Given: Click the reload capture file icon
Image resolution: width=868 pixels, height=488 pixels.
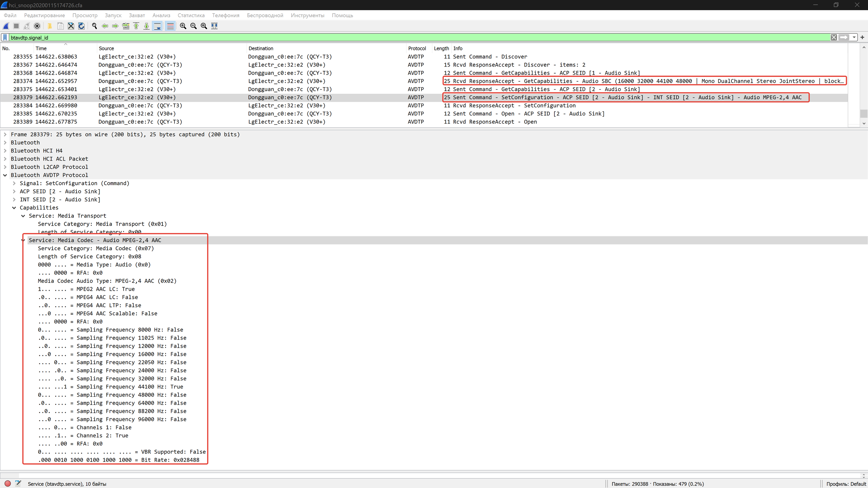Looking at the screenshot, I should coord(82,26).
